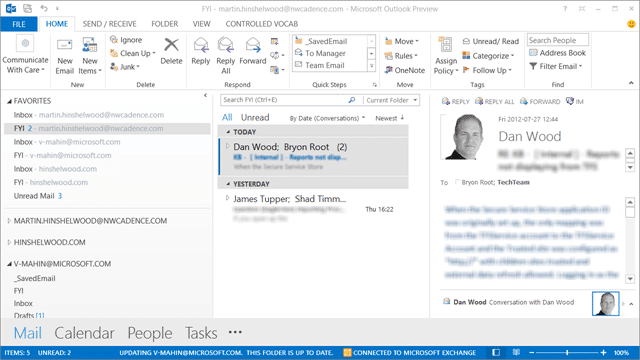Open the Move menu
The width and height of the screenshot is (640, 360).
(402, 41)
